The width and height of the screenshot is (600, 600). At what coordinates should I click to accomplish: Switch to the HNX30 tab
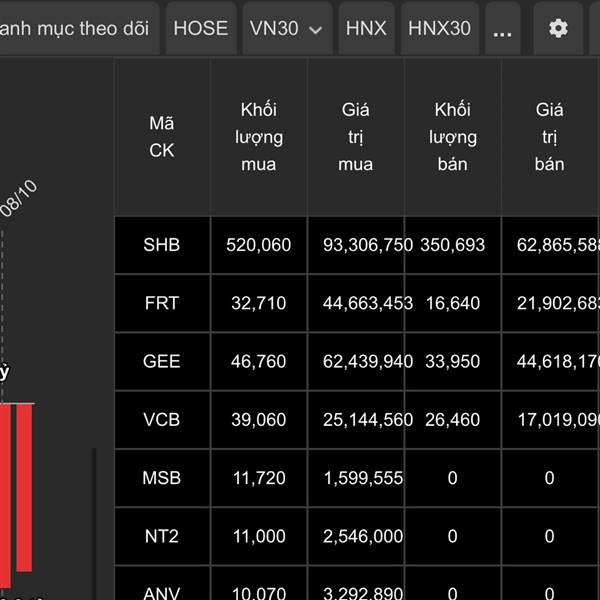pyautogui.click(x=439, y=29)
